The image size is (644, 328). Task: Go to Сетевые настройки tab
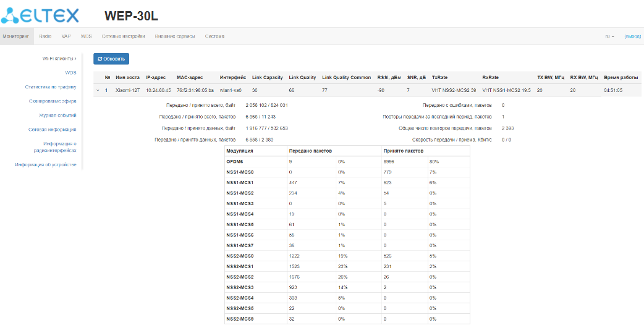point(123,36)
